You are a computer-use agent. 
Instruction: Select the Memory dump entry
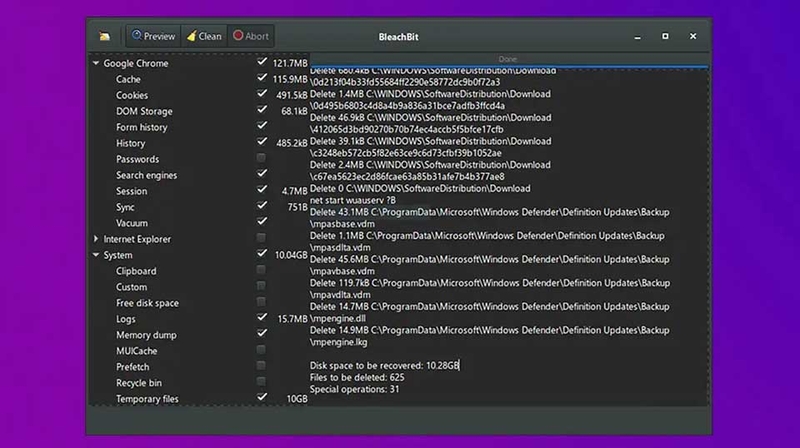pyautogui.click(x=146, y=335)
